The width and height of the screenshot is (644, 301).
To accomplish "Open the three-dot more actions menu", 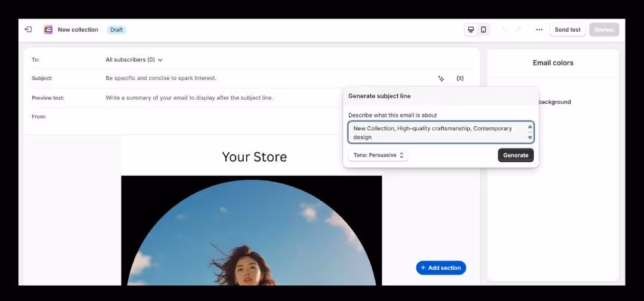I will point(539,30).
